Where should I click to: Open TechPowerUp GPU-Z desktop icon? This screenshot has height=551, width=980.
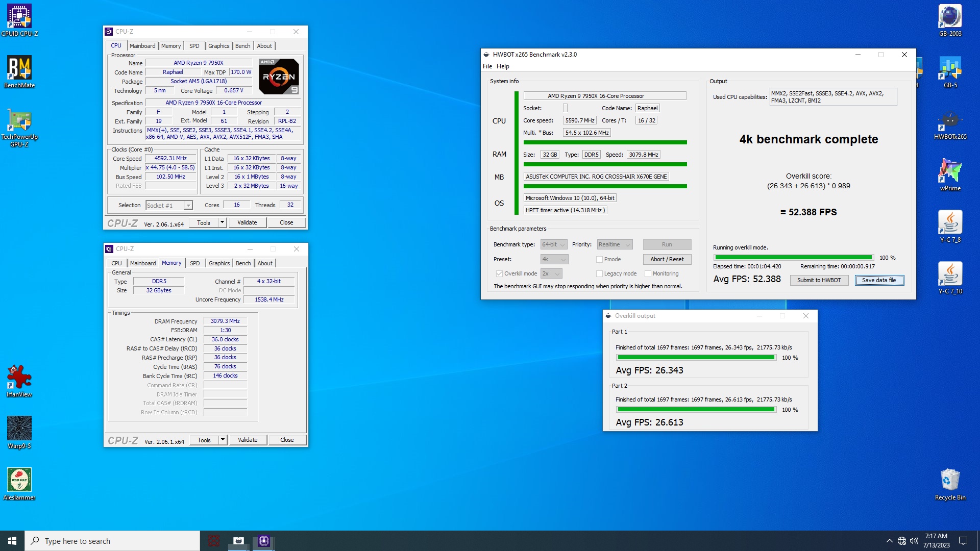[x=19, y=128]
